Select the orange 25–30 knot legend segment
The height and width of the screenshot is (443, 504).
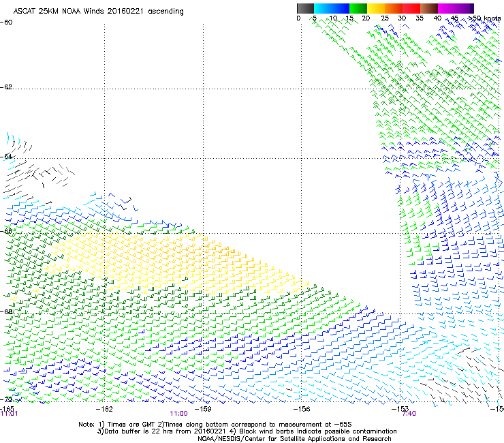click(x=394, y=8)
